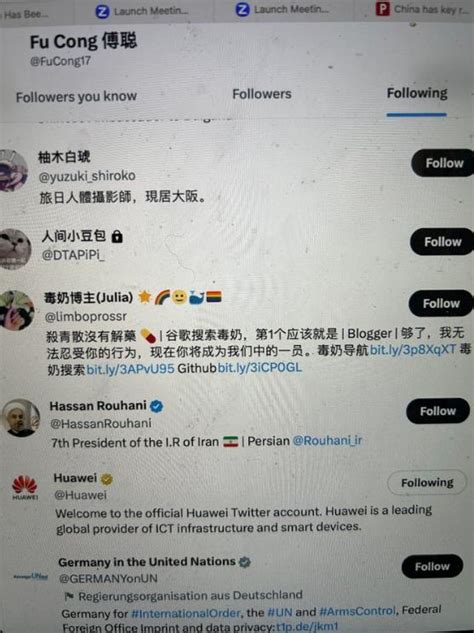This screenshot has width=474, height=633.
Task: Click the Germany in the United Nations avatar
Action: (x=31, y=576)
